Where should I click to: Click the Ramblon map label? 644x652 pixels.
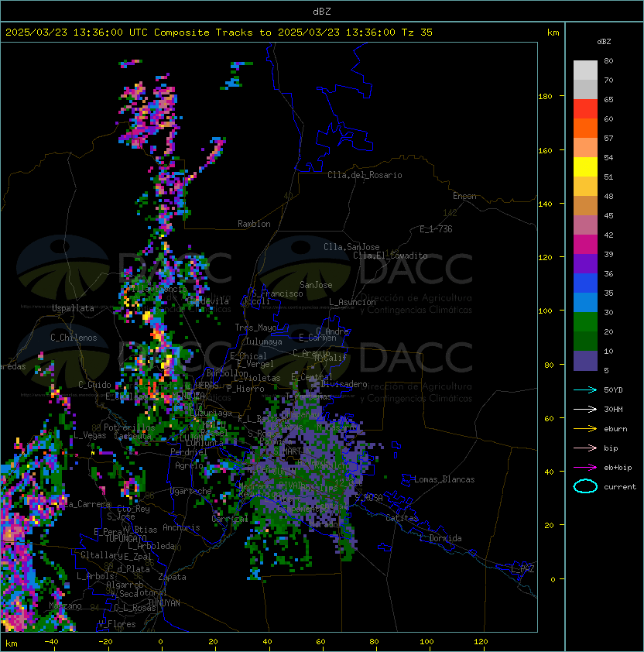254,224
